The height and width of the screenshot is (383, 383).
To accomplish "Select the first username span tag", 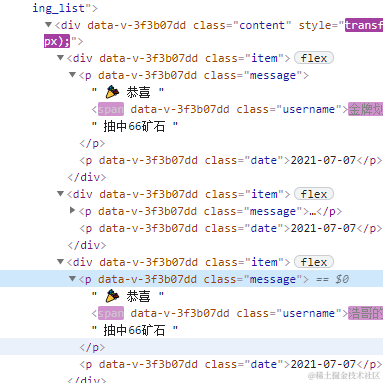I will [x=111, y=109].
